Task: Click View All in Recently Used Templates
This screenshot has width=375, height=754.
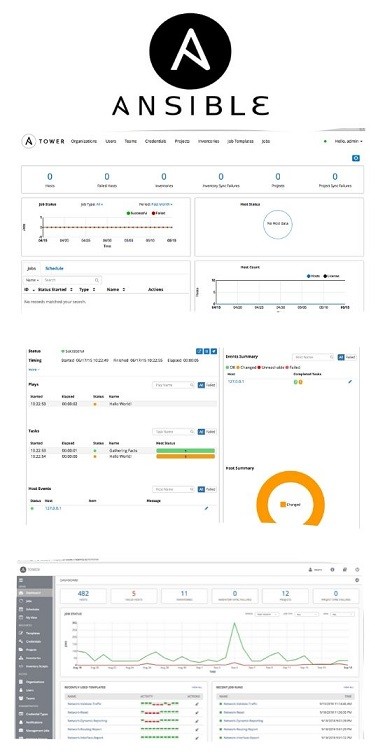Action: tap(197, 688)
